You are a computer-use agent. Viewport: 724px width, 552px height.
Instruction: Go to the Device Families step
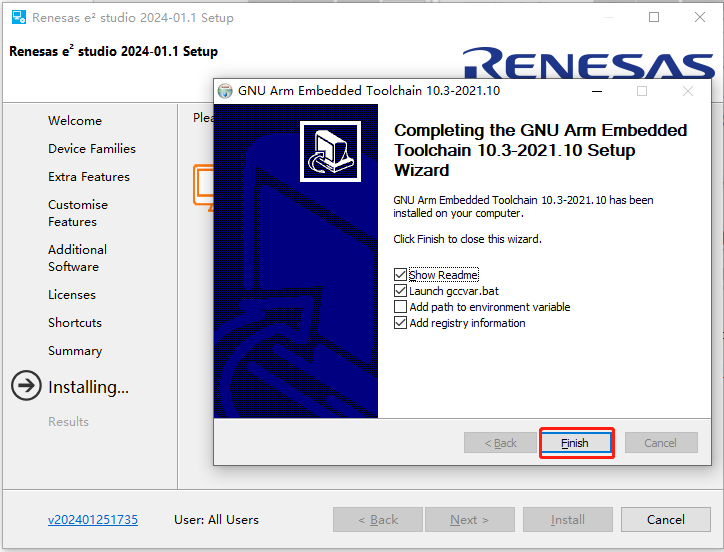pyautogui.click(x=92, y=149)
